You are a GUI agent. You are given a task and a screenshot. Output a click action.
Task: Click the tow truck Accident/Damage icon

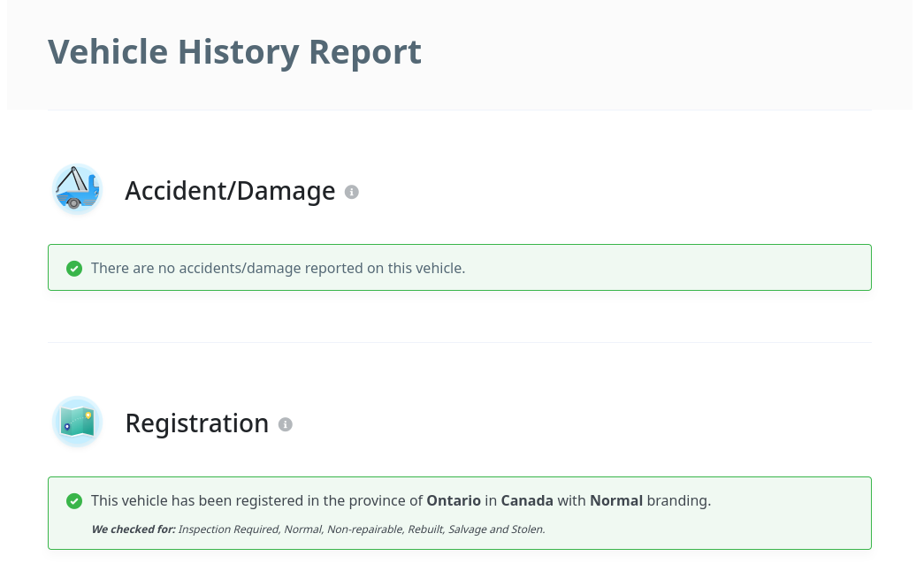[77, 190]
